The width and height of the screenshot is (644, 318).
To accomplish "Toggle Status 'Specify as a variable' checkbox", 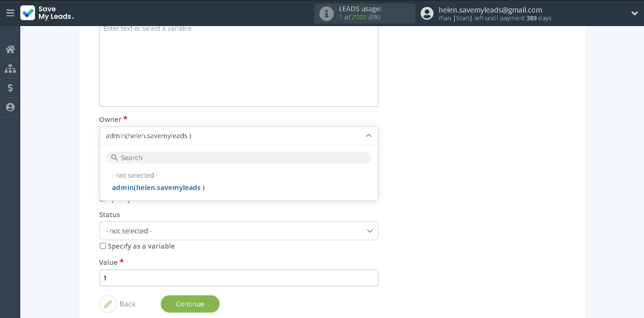I will coord(103,246).
